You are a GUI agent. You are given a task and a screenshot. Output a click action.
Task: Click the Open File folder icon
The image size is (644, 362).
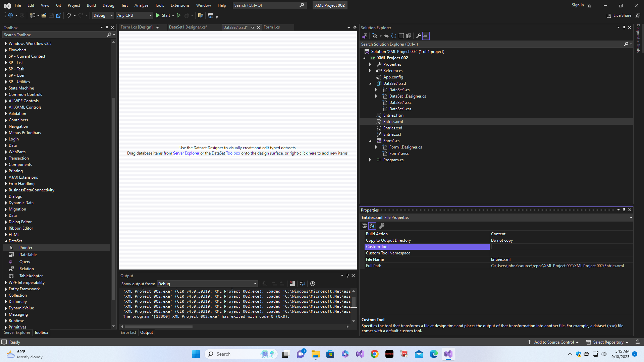[44, 15]
